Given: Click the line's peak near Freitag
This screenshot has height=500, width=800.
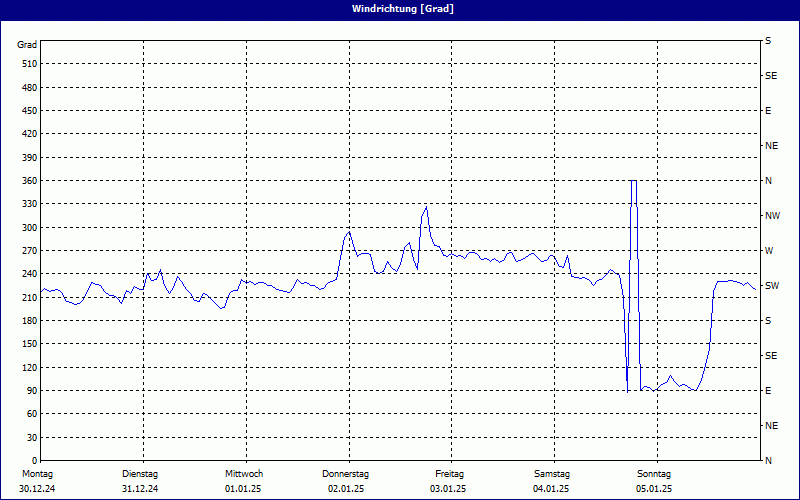Looking at the screenshot, I should 426,207.
